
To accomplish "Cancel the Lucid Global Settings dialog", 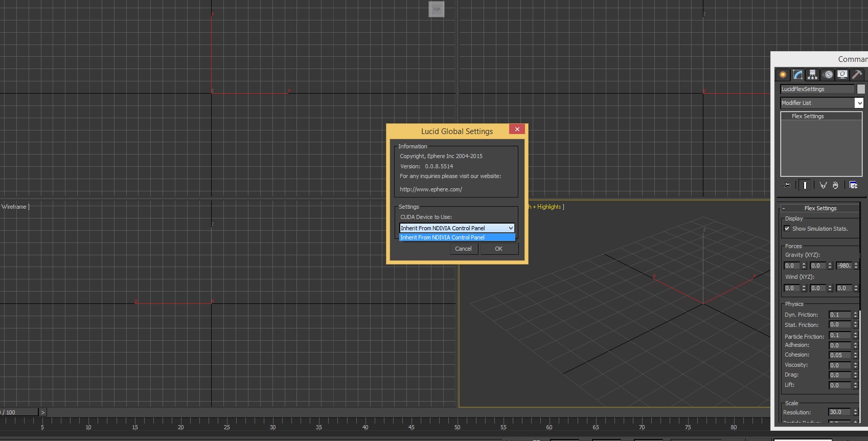I will tap(463, 249).
